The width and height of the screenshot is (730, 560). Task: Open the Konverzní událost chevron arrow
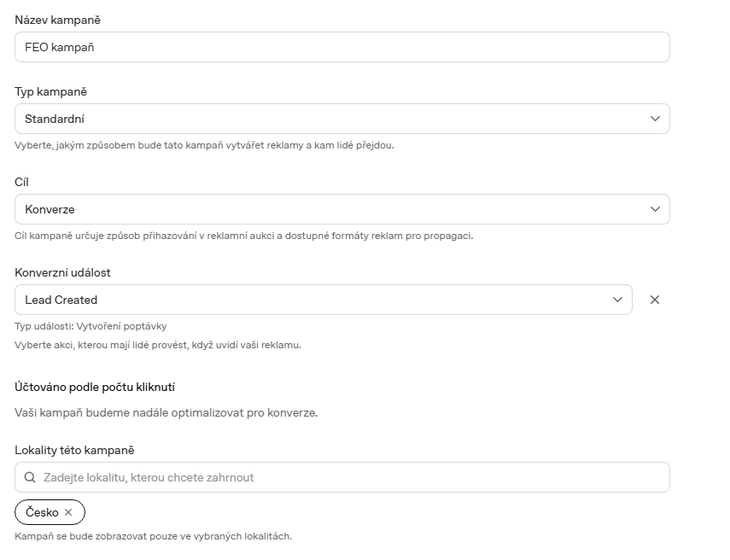pyautogui.click(x=617, y=300)
